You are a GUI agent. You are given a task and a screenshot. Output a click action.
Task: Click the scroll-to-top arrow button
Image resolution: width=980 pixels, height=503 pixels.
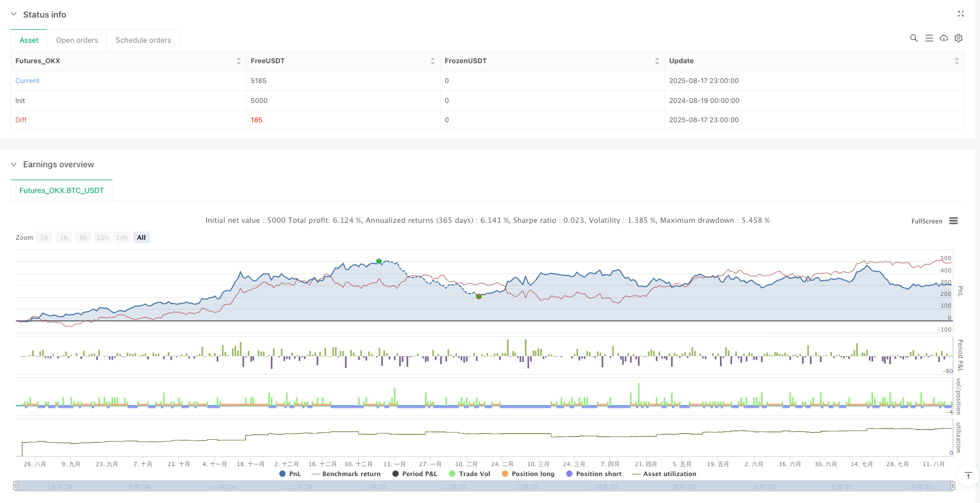[968, 476]
